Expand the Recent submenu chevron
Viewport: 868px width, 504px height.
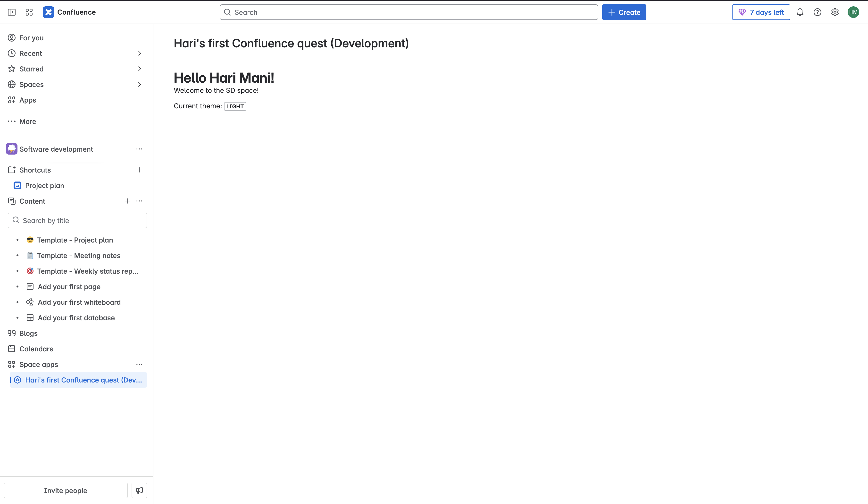(x=139, y=53)
